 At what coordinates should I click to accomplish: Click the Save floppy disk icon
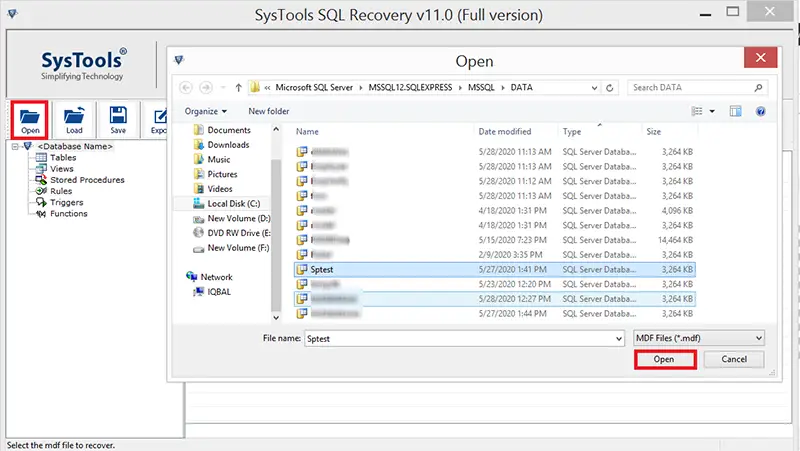click(x=118, y=120)
